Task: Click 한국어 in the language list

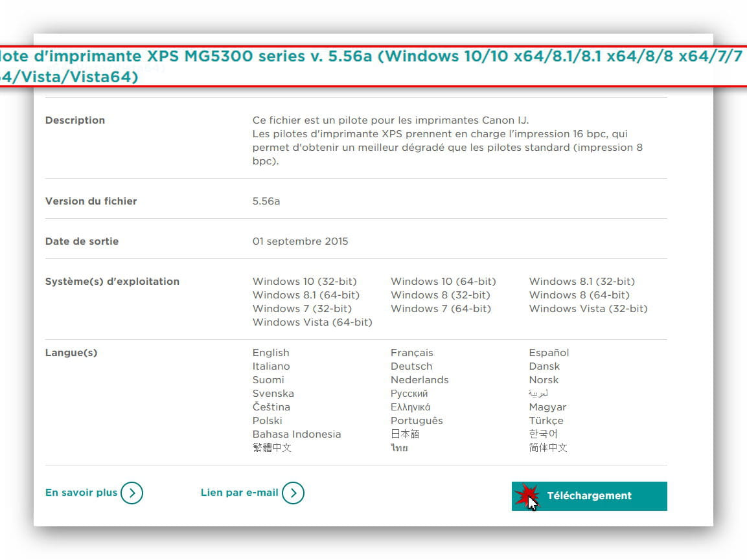Action: [543, 434]
